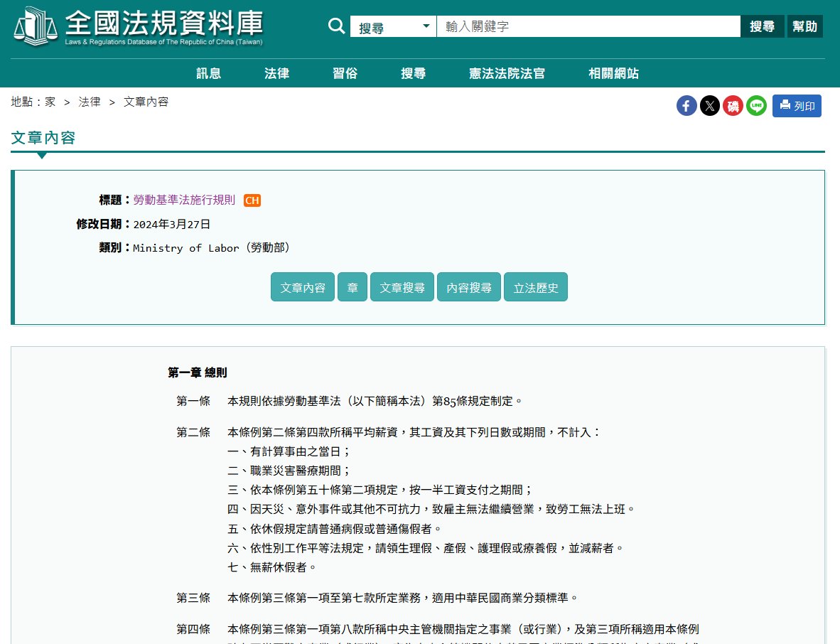Print page with 列印 button
Image resolution: width=840 pixels, height=644 pixels.
[x=797, y=106]
